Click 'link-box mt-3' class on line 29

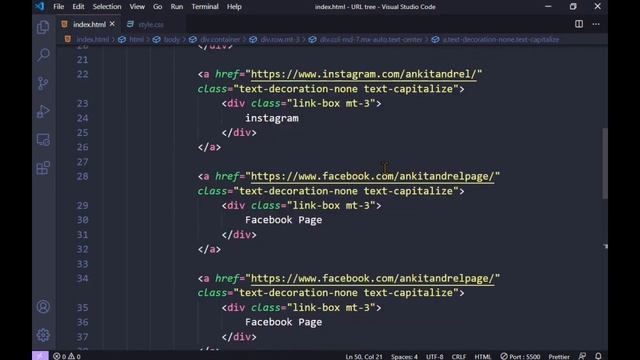tap(331, 206)
